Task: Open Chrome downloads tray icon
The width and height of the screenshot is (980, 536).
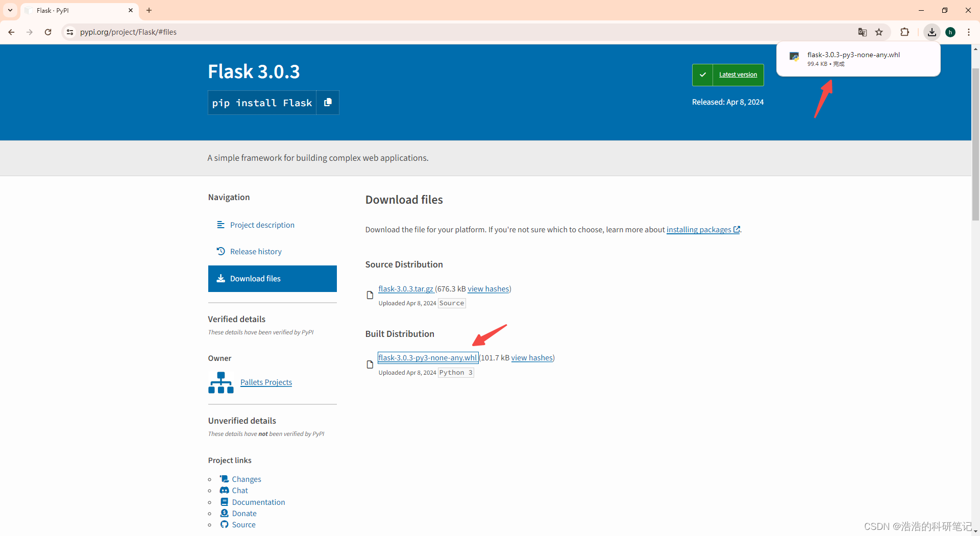Action: click(x=932, y=32)
